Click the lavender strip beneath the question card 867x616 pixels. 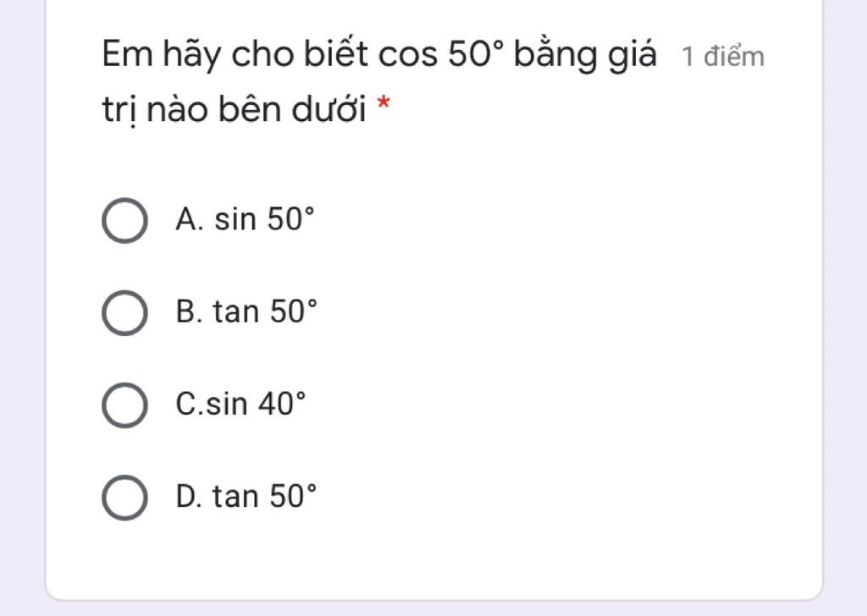coord(423,608)
